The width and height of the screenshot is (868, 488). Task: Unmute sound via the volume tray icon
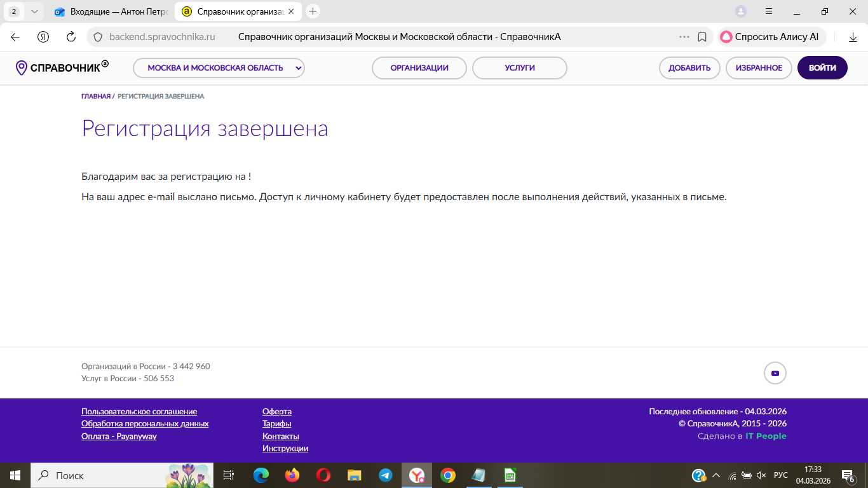click(761, 475)
